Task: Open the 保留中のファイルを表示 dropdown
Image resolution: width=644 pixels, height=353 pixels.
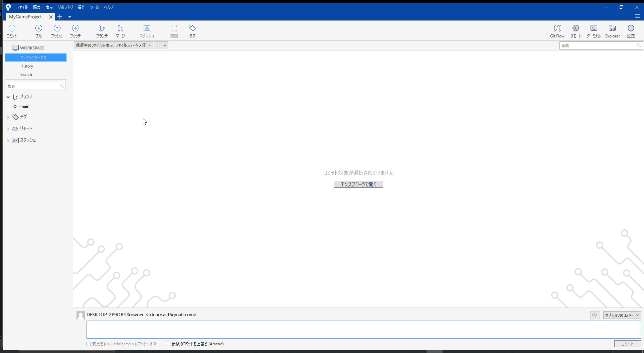Action: (x=113, y=45)
